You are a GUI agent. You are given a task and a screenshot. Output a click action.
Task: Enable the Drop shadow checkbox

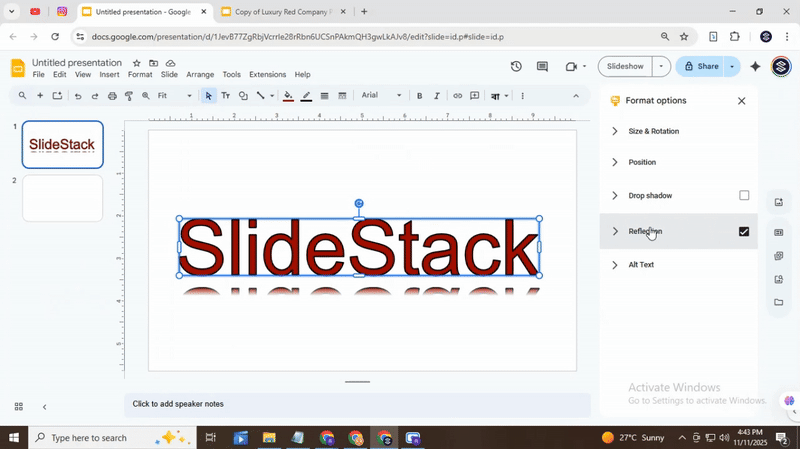[744, 196]
